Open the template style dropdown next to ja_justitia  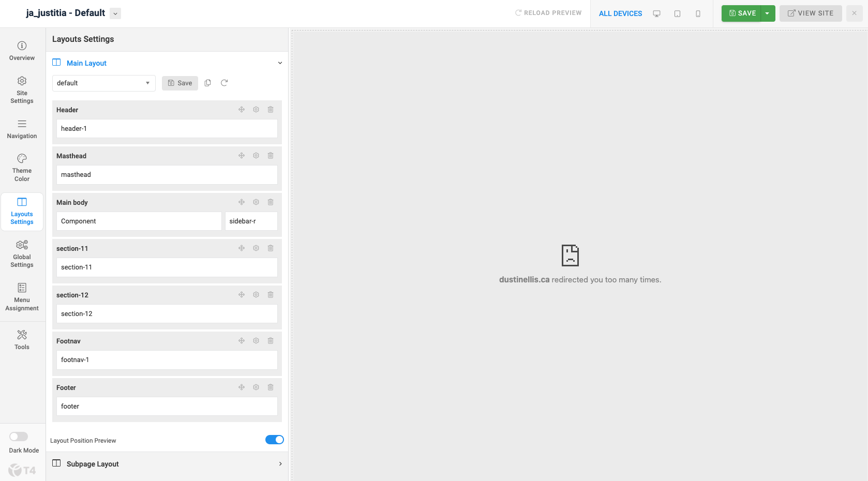click(x=115, y=13)
